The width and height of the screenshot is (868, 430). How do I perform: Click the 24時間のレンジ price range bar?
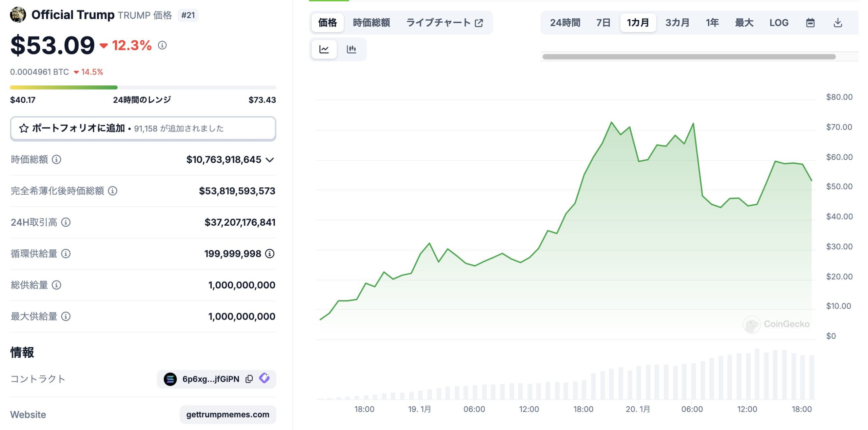pyautogui.click(x=143, y=87)
